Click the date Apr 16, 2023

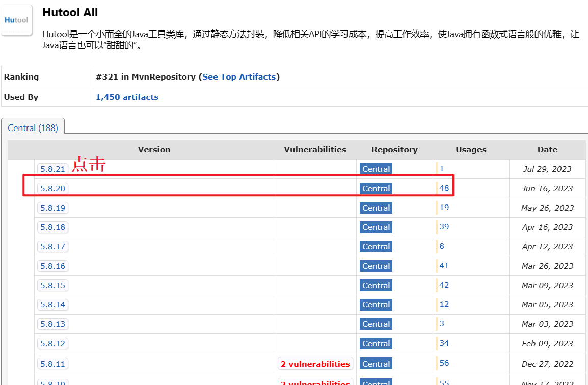(548, 227)
